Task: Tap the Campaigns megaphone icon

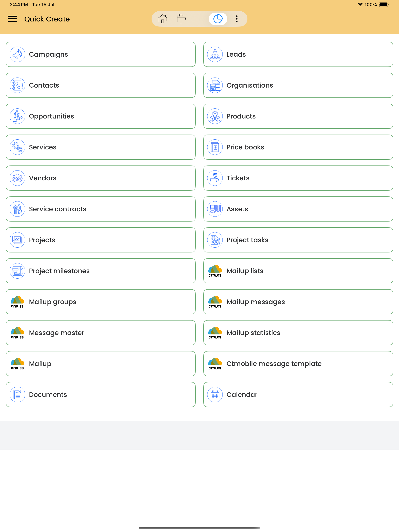Action: coord(17,54)
